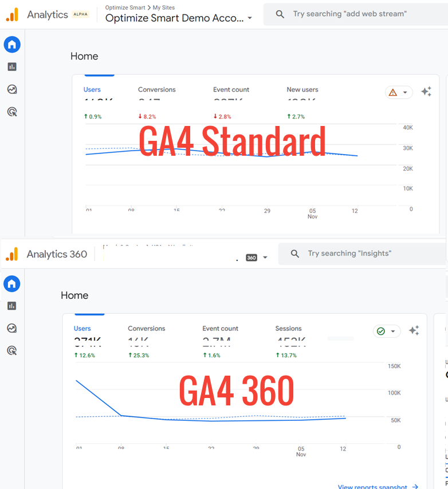This screenshot has width=448, height=489.
Task: Click the 2.8% event count change value
Action: pyautogui.click(x=222, y=117)
